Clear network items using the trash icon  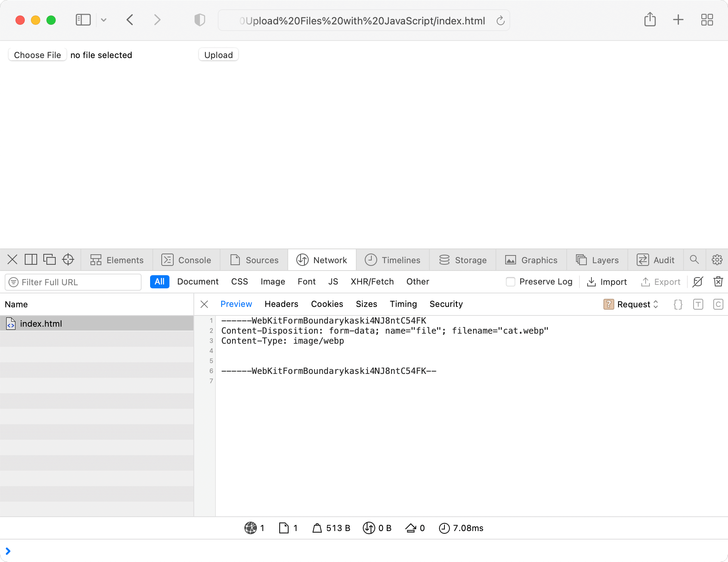click(x=718, y=282)
